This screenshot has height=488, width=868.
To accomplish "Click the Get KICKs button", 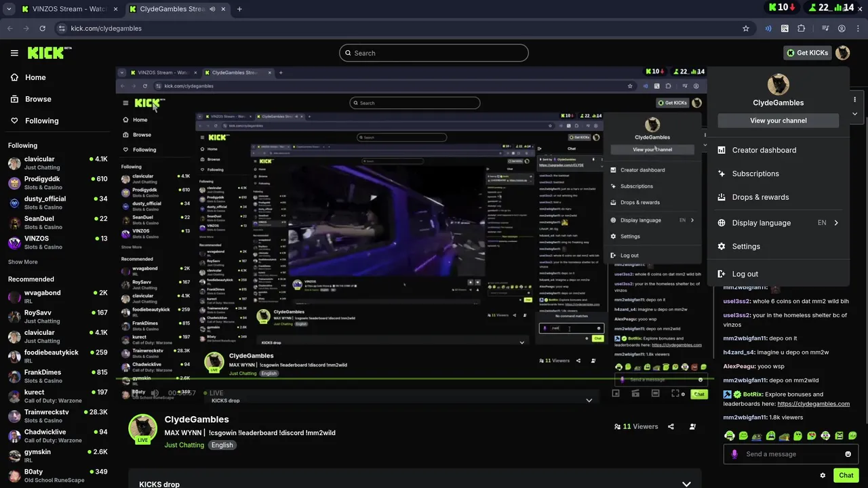I will [807, 53].
